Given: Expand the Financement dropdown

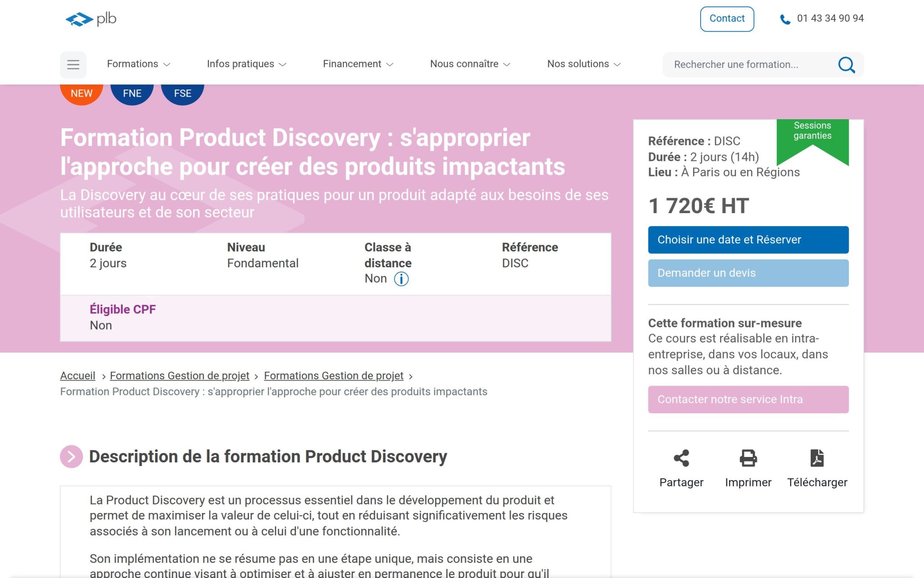Looking at the screenshot, I should pos(357,64).
